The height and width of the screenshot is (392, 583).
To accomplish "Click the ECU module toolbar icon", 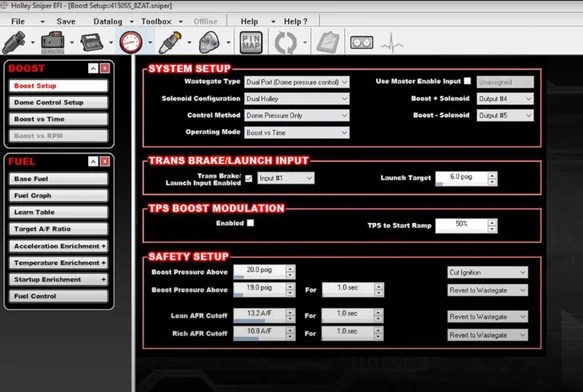I will [91, 42].
